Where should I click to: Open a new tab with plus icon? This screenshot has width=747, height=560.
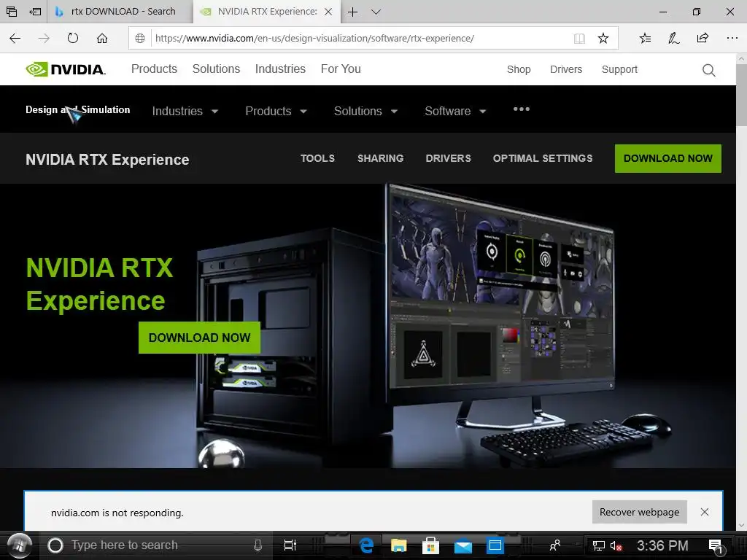[x=352, y=12]
